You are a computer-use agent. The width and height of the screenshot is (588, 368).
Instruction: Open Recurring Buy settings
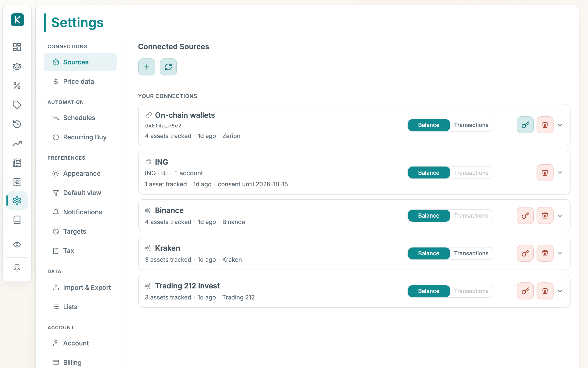80,137
